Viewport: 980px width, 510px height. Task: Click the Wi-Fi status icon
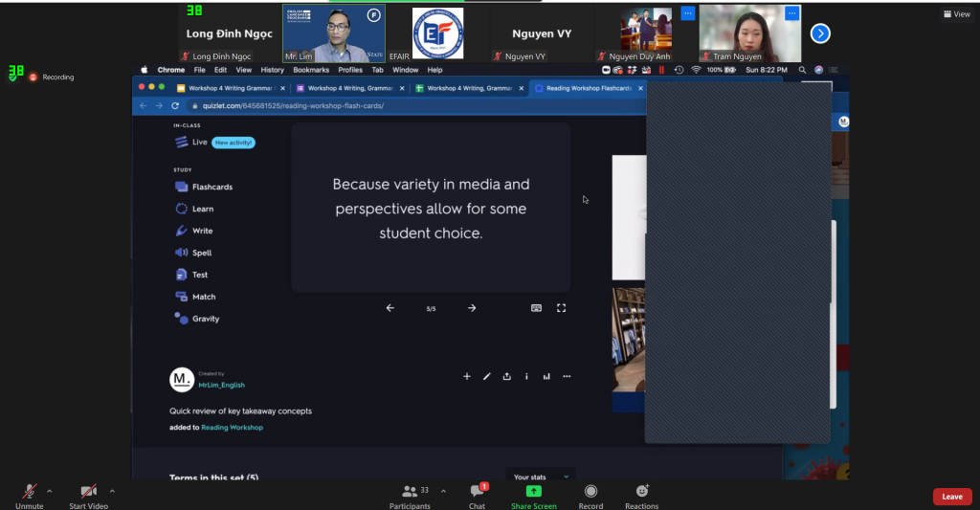pos(696,70)
